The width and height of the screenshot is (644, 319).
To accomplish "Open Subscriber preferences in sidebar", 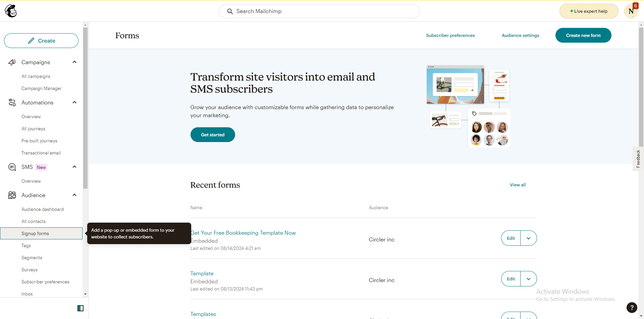I will click(x=45, y=282).
